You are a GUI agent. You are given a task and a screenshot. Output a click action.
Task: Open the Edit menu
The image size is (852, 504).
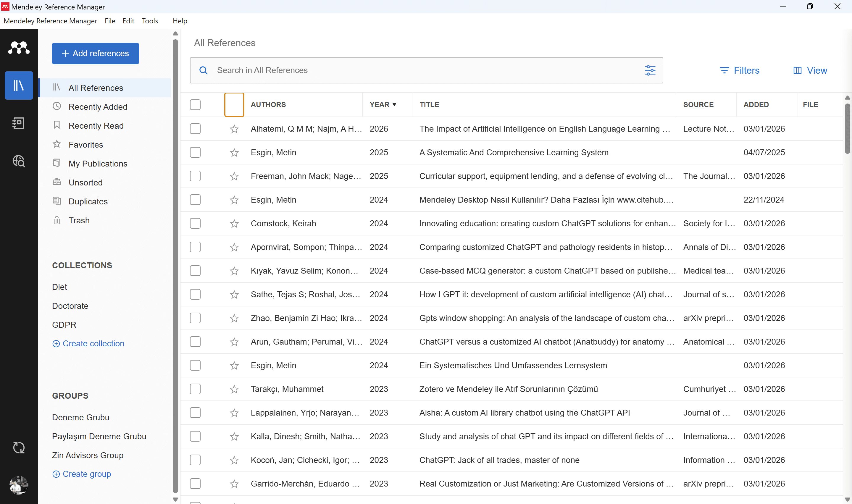click(128, 21)
